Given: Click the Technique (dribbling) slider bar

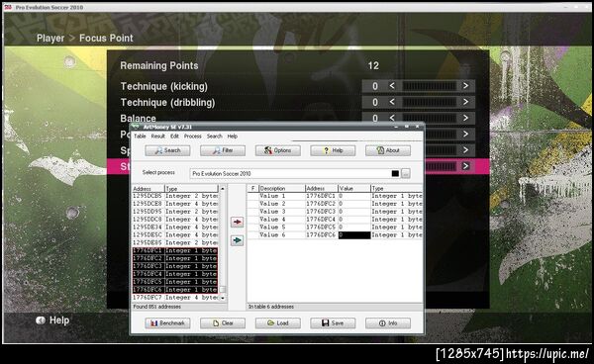Looking at the screenshot, I should 429,102.
